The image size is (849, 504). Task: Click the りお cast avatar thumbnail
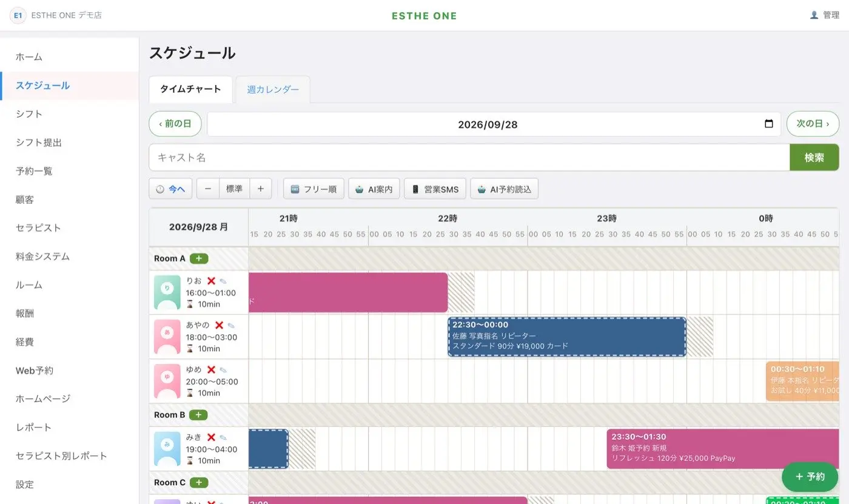[167, 292]
